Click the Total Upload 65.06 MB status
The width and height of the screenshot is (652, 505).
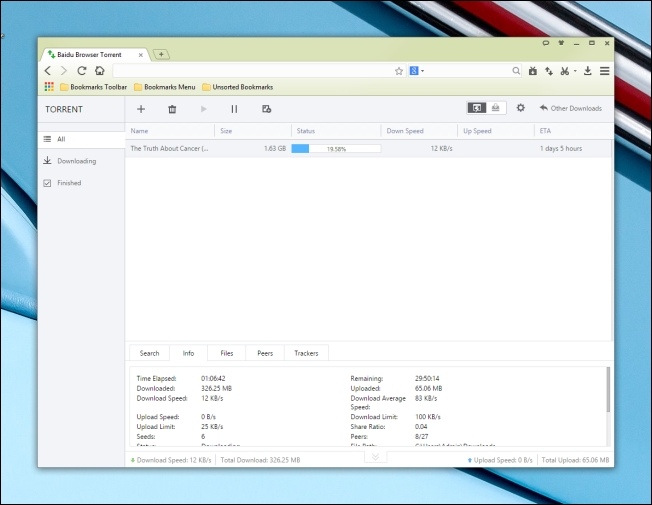575,460
